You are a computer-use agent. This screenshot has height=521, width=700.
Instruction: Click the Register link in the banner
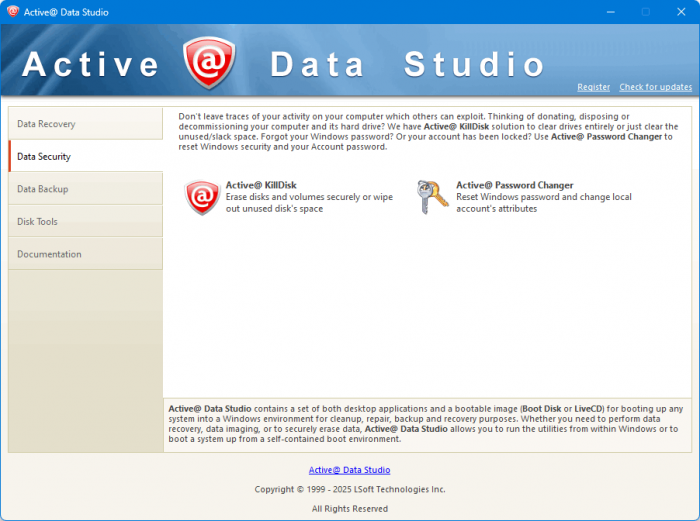pyautogui.click(x=593, y=87)
